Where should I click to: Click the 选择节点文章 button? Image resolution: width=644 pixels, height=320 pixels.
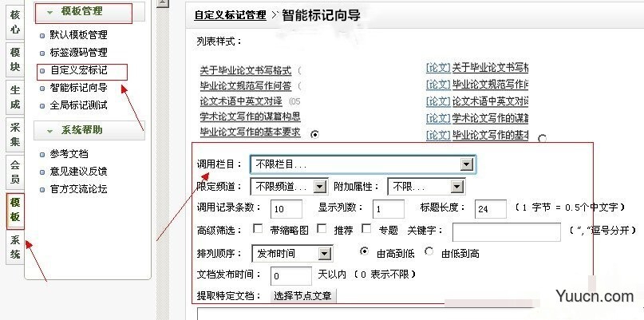(x=303, y=296)
